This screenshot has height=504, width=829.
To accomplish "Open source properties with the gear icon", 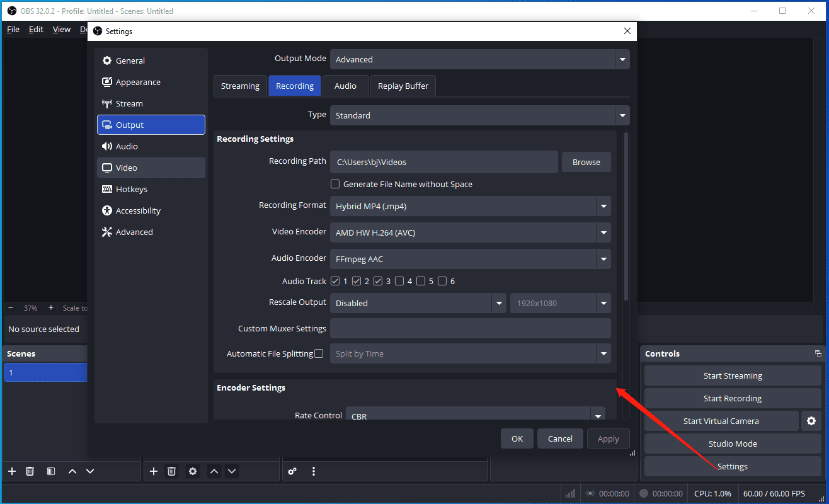I will 193,471.
